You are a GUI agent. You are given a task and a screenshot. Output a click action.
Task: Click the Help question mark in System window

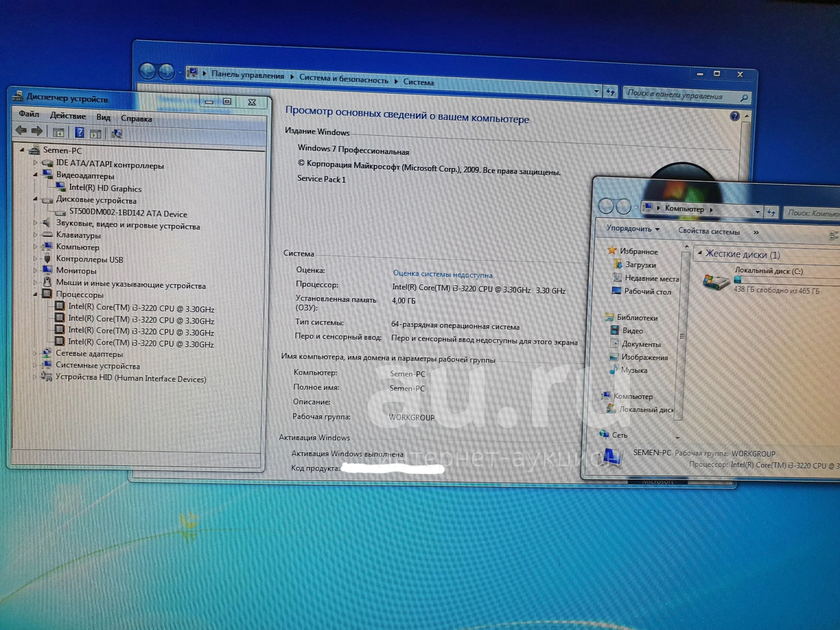click(x=734, y=115)
